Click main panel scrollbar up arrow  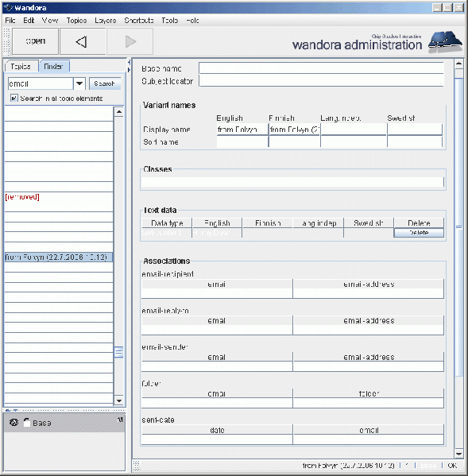tap(459, 64)
